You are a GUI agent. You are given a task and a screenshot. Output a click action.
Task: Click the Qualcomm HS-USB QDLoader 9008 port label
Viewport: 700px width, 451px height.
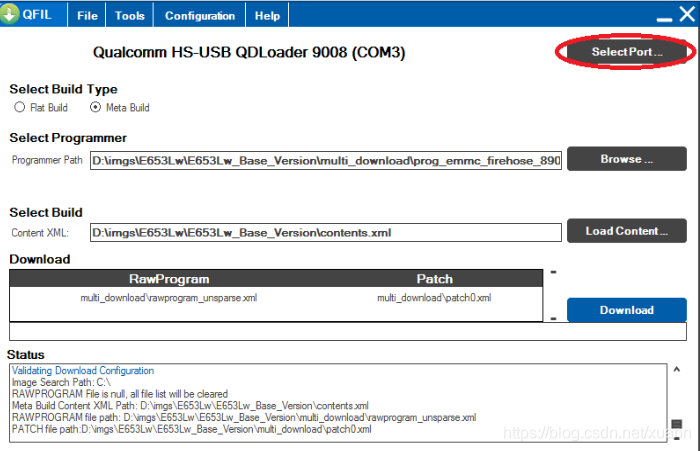249,52
